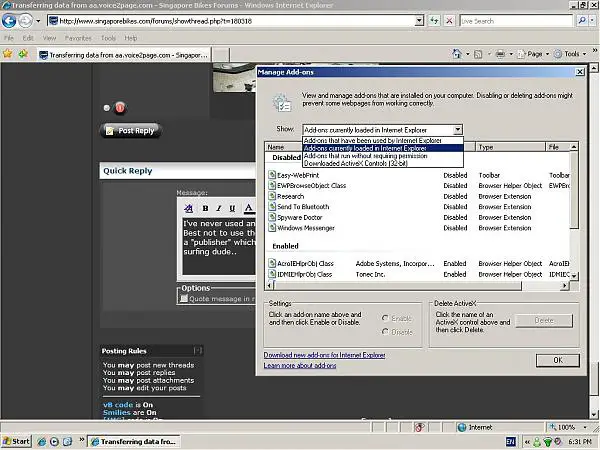Image resolution: width=600 pixels, height=450 pixels.
Task: Select the EWPBrowseObject Class add-on
Action: click(419, 186)
